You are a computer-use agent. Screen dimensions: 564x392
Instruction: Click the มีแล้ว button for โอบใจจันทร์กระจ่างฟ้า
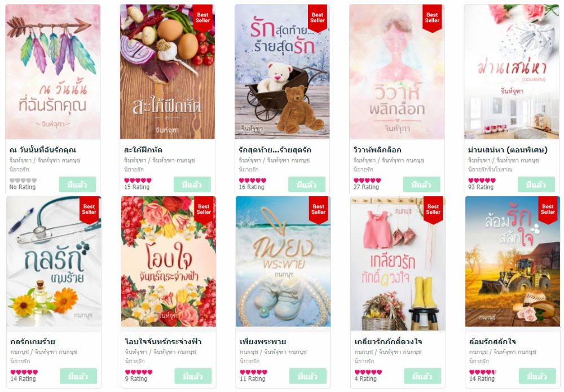pyautogui.click(x=193, y=376)
